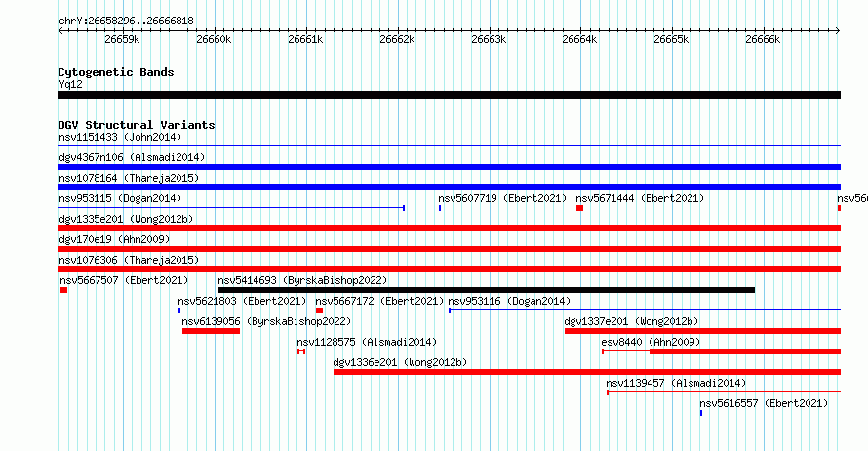Click the nsv953116 (Dogan2014) label
This screenshot has width=868, height=451.
pyautogui.click(x=509, y=301)
